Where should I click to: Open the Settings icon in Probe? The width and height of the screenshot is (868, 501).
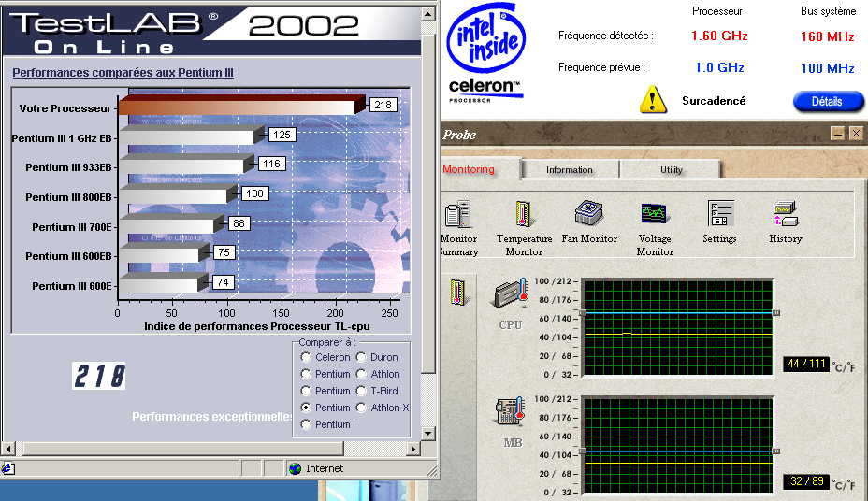[720, 213]
